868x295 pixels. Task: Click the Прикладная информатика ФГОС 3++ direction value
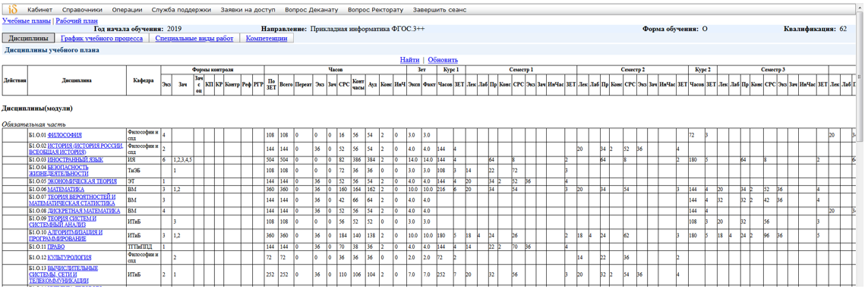[x=367, y=28]
